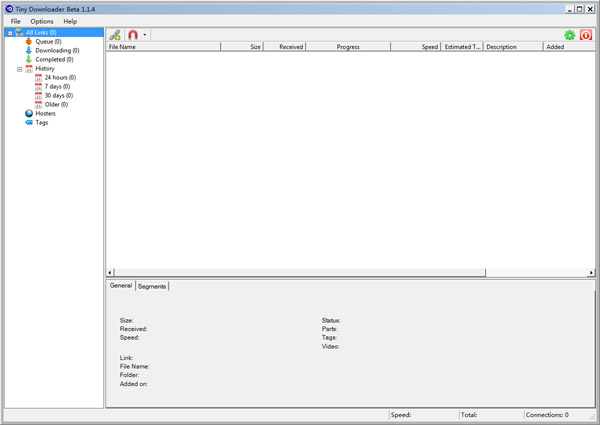Select the Queue (0) label
The image size is (600, 425).
(x=48, y=41)
